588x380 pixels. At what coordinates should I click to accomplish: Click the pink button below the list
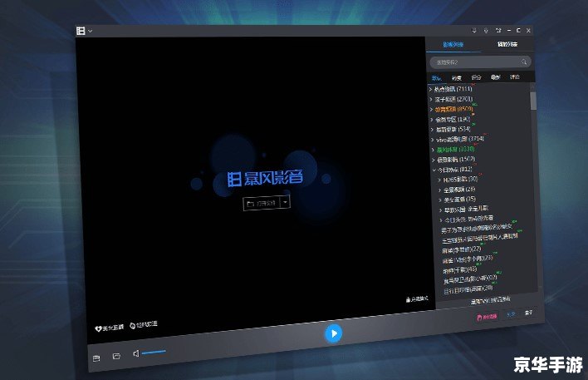487,317
